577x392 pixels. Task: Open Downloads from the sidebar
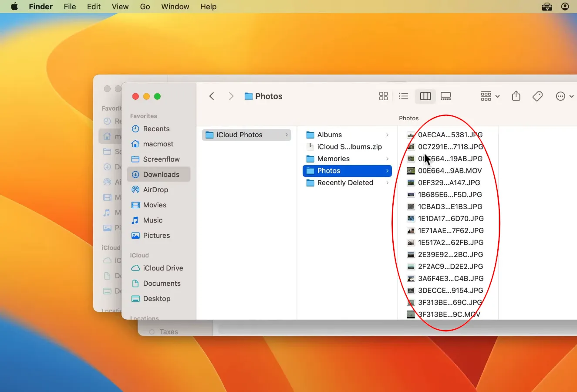click(x=162, y=174)
